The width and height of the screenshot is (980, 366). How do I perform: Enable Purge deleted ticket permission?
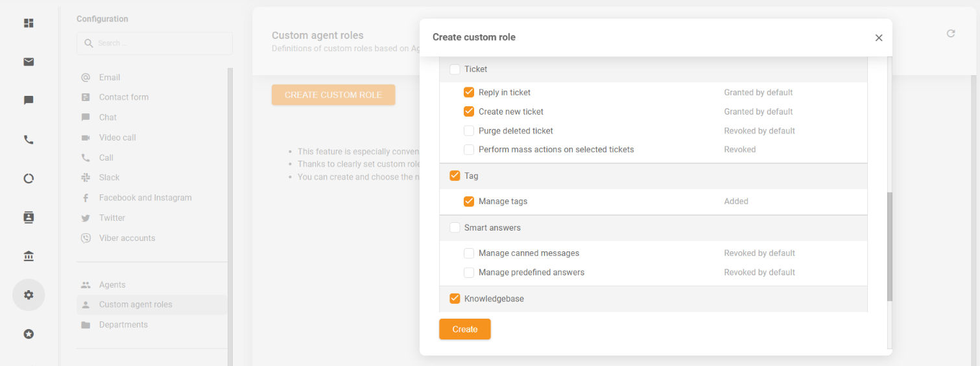pyautogui.click(x=469, y=131)
